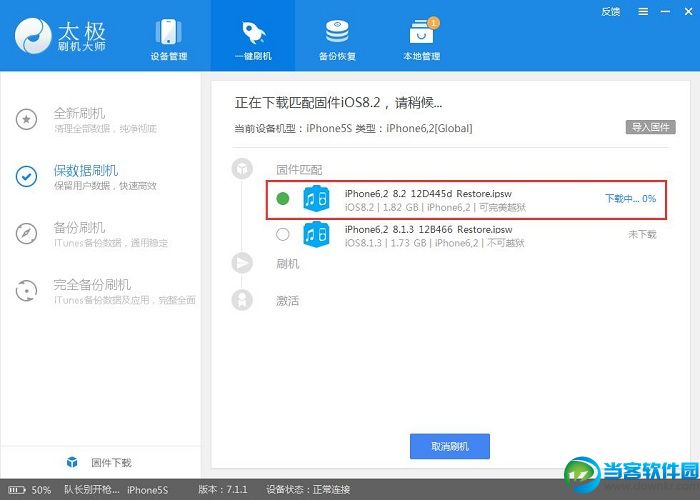The image size is (700, 500).
Task: Click the iOS8.1.3 firmware file icon
Action: (x=316, y=234)
